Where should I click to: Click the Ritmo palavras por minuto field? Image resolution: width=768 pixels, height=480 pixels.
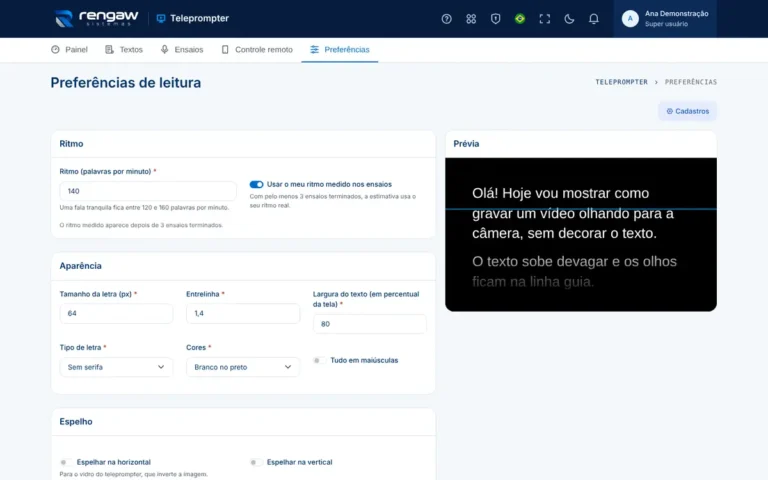coord(148,191)
